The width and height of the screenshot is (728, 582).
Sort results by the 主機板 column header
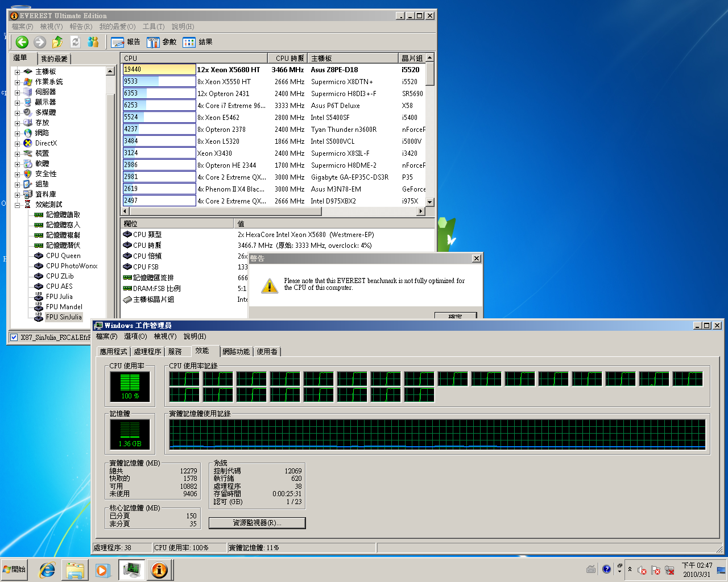tap(353, 58)
